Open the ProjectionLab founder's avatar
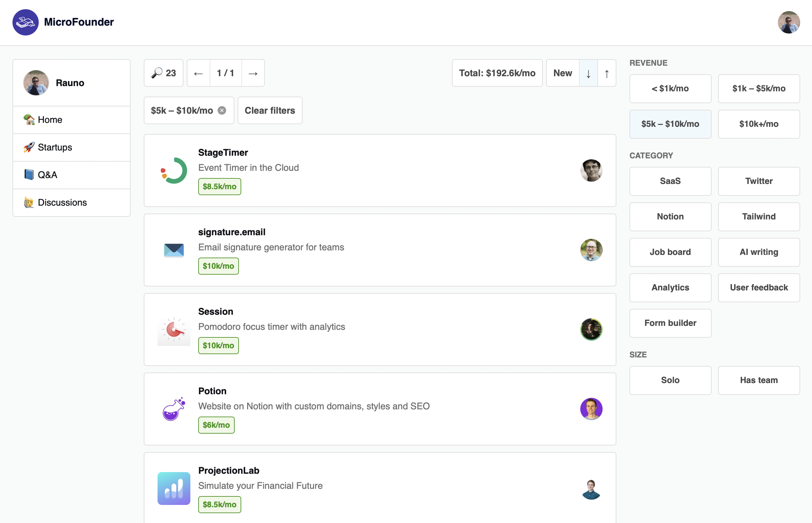 pyautogui.click(x=591, y=489)
